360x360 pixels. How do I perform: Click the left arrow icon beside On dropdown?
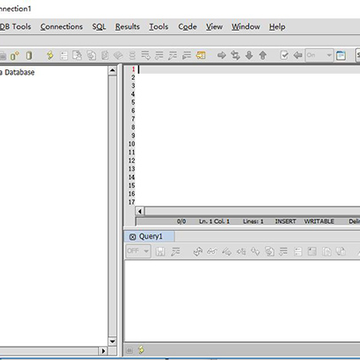pos(298,55)
